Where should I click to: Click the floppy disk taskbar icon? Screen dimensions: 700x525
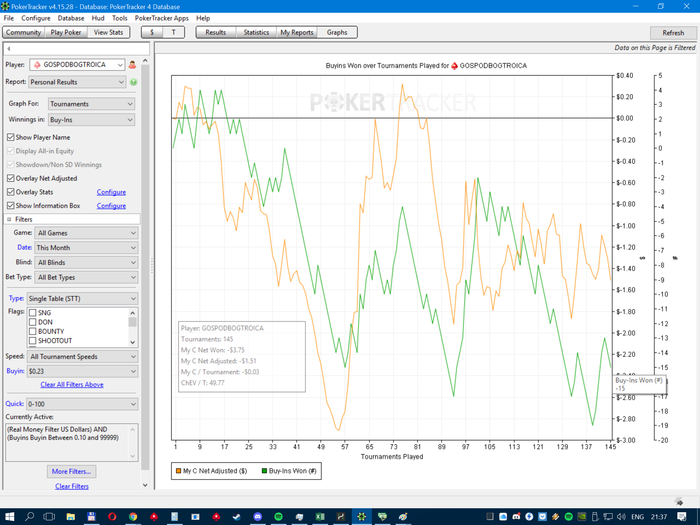pyautogui.click(x=91, y=517)
